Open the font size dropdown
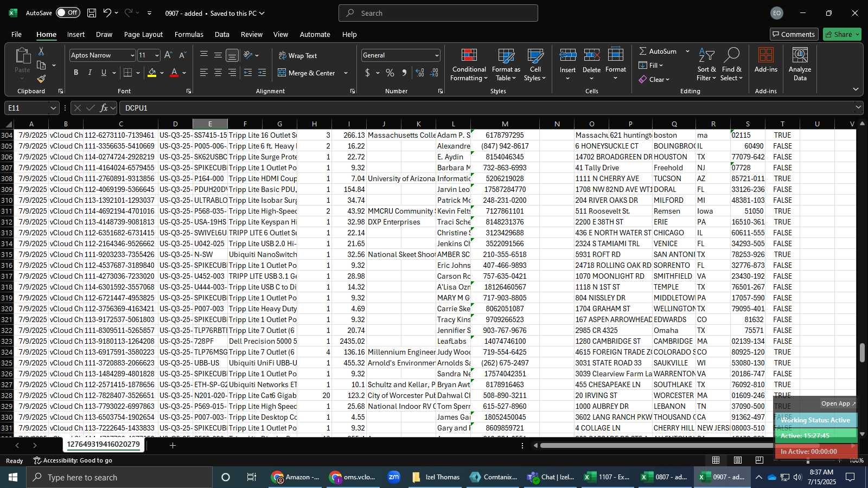Screen dimensions: 868x488 click(x=157, y=55)
